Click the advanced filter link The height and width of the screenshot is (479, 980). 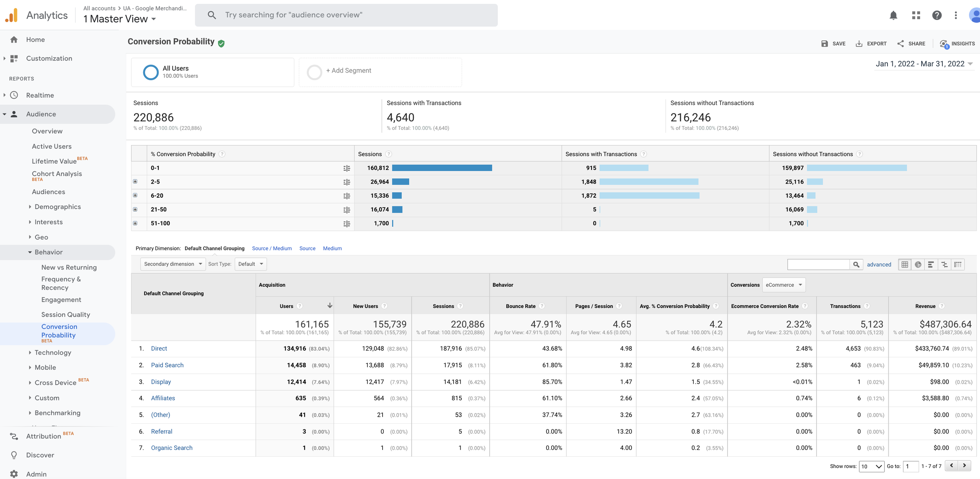879,264
